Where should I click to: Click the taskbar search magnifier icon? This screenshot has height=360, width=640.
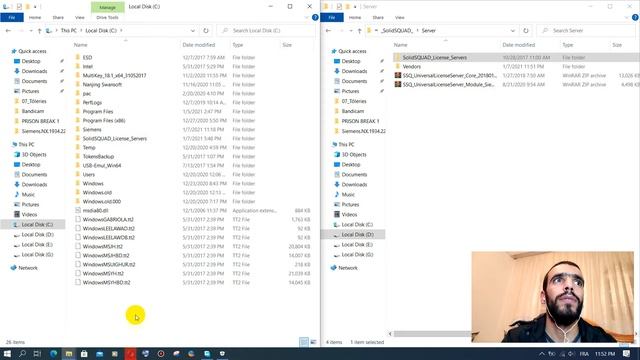[x=22, y=354]
